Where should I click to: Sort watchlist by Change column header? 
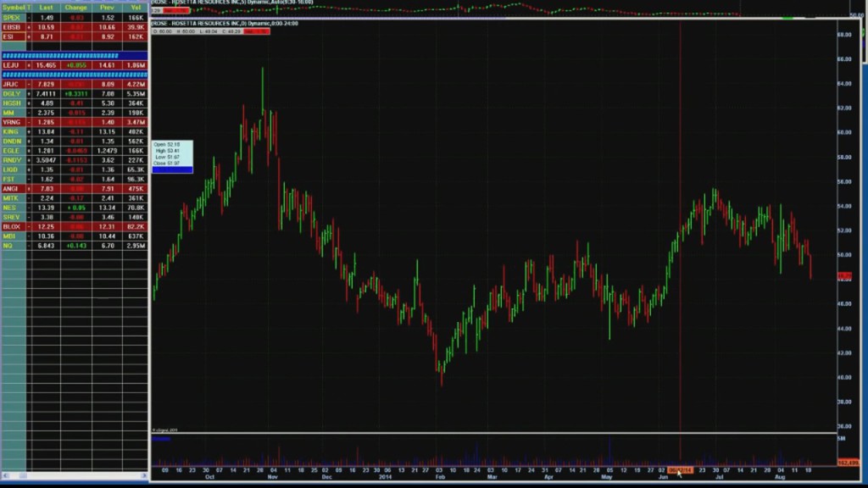coord(75,8)
